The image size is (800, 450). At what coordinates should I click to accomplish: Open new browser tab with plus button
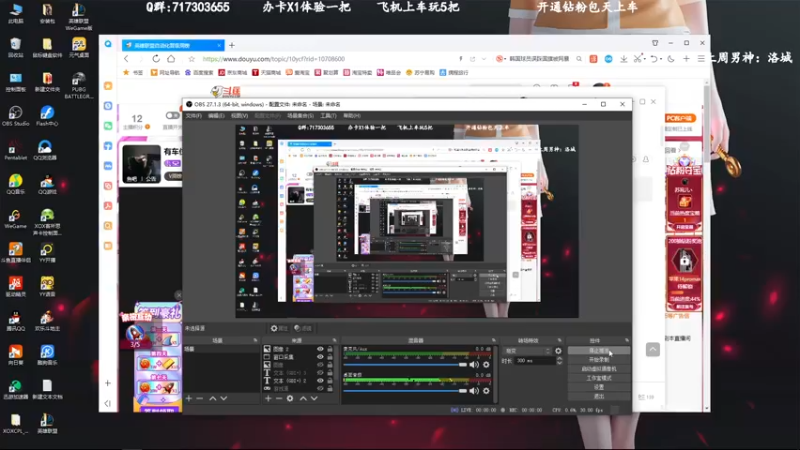[232, 45]
